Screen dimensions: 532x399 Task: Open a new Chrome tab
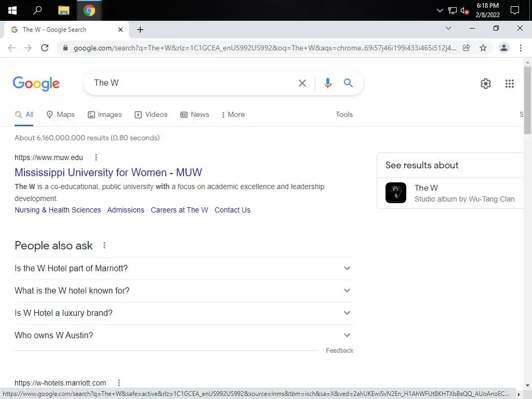coord(140,30)
